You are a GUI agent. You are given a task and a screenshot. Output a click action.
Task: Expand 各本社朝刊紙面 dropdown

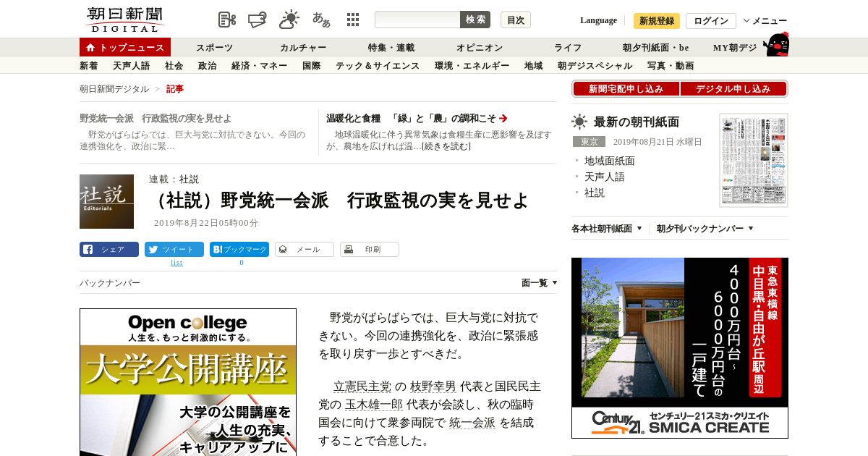coord(607,228)
